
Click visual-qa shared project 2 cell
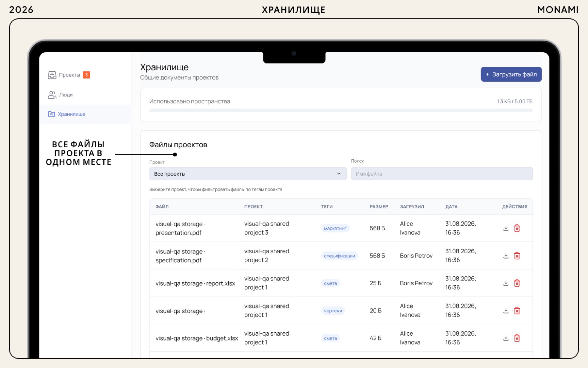(x=267, y=255)
